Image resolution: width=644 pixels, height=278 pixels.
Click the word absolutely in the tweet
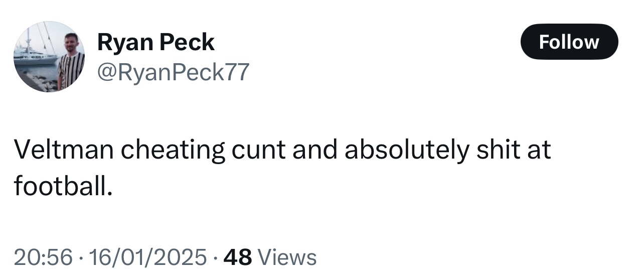[406, 151]
